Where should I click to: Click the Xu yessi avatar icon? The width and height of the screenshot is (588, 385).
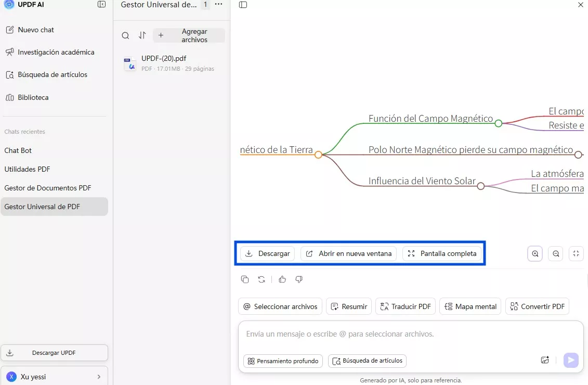(11, 377)
